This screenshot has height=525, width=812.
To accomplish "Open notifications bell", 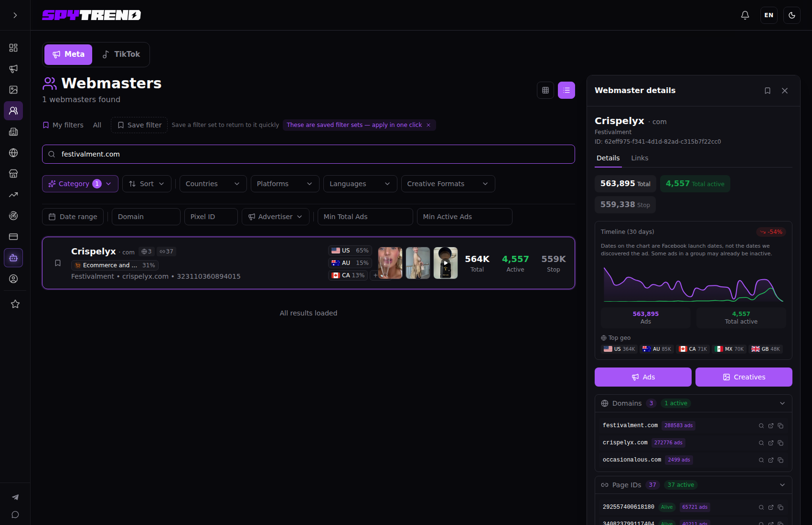I will [x=745, y=15].
